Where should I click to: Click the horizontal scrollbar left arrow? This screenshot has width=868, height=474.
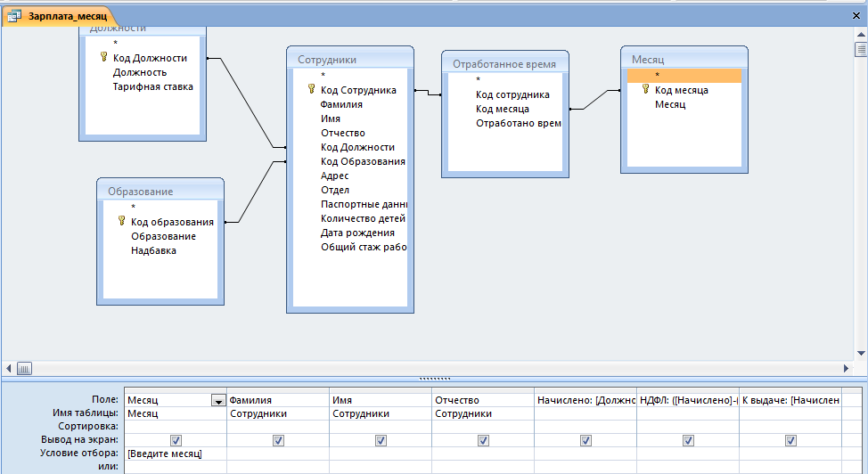[x=8, y=368]
